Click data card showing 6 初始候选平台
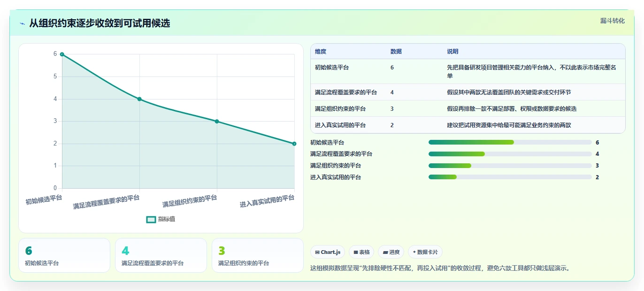 tap(64, 255)
